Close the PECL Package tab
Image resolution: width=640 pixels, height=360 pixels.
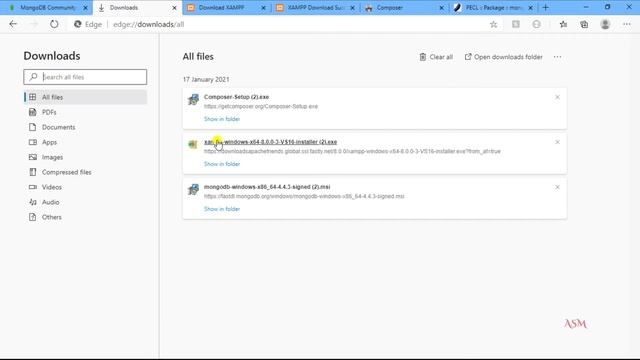tap(530, 8)
